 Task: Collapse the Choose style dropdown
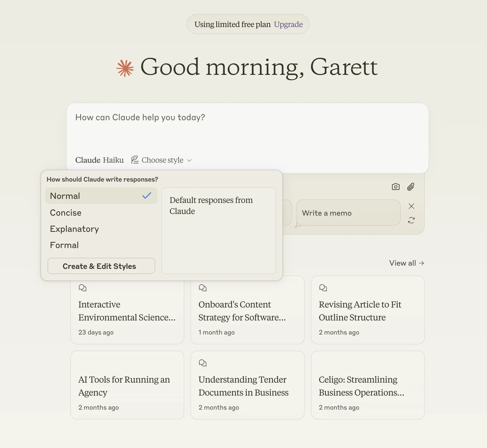(x=161, y=160)
